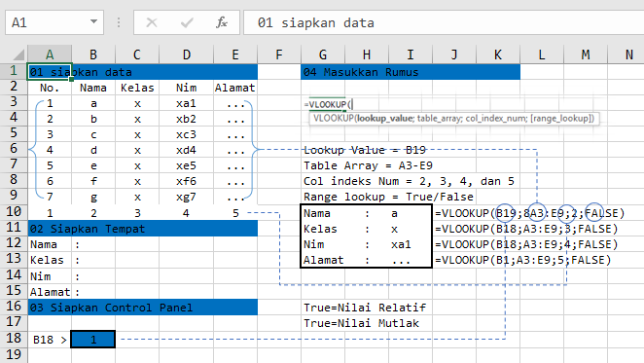644x363 pixels.
Task: Click 'True=Nilai Mutlak' cell
Action: 362,323
